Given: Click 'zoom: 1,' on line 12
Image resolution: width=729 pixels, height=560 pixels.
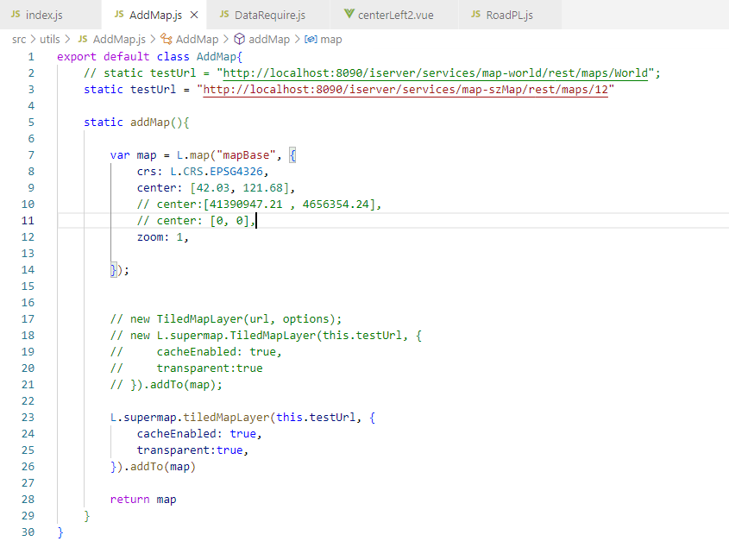Looking at the screenshot, I should point(163,237).
